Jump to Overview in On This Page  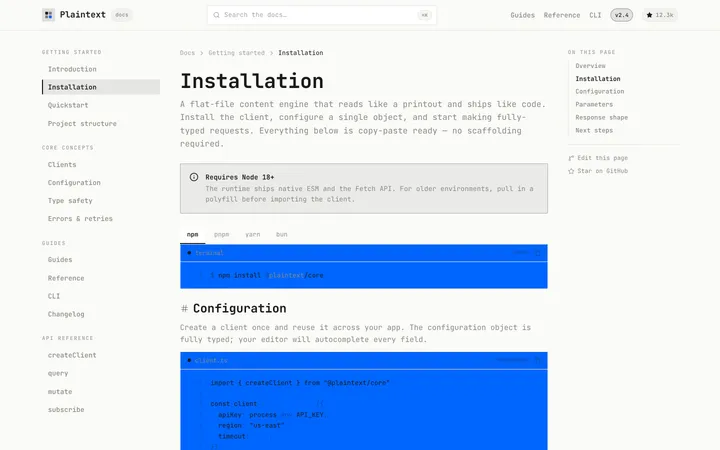pos(591,66)
